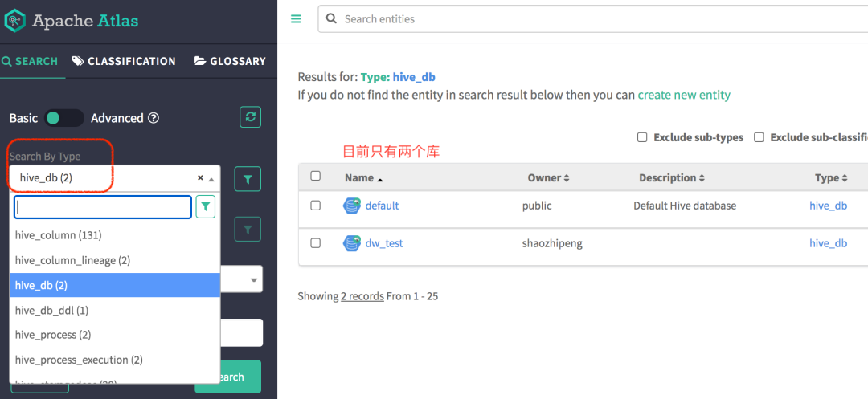Screen dimensions: 868x399
Task: Click the disabled classification filter icon button
Action: click(x=248, y=229)
